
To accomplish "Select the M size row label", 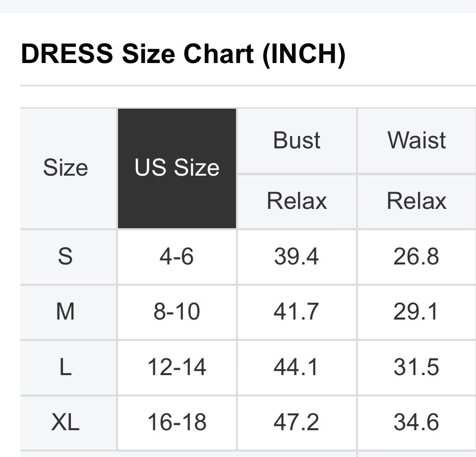I will 65,312.
